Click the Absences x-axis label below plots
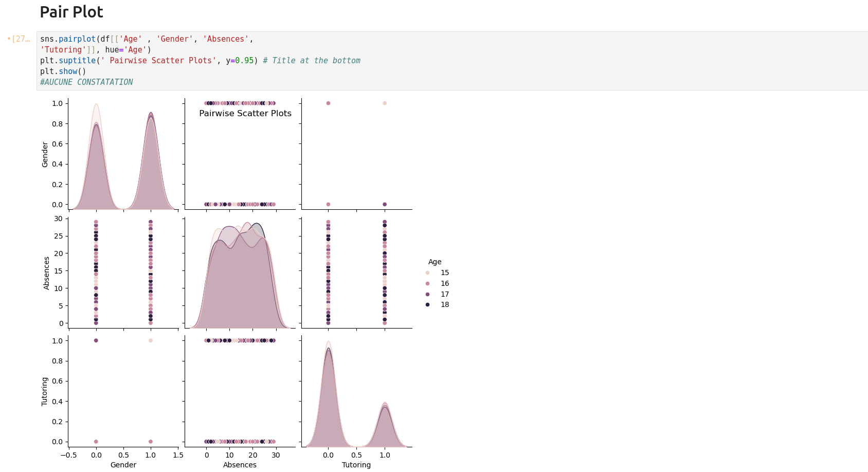Image resolution: width=868 pixels, height=472 pixels. coord(240,465)
